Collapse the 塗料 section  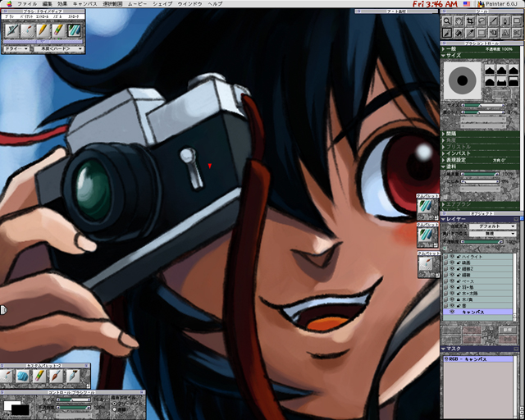coord(443,167)
